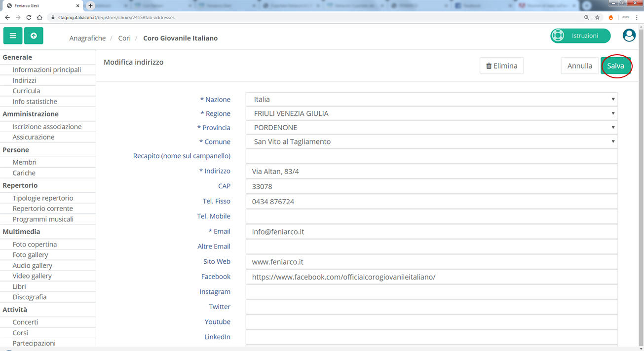Viewport: 644px width, 351px height.
Task: Click the green up-arrow circle button
Action: (x=34, y=36)
